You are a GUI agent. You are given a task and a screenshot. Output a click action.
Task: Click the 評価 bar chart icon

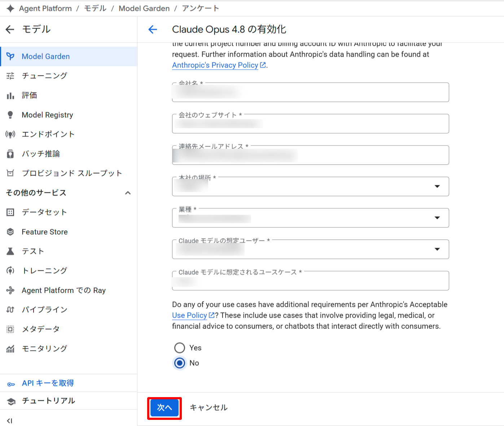(x=10, y=95)
